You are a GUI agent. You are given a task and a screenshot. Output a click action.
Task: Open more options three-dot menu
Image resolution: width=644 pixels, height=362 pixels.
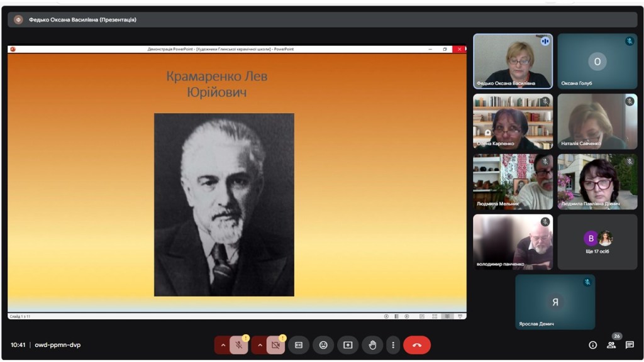coord(393,345)
